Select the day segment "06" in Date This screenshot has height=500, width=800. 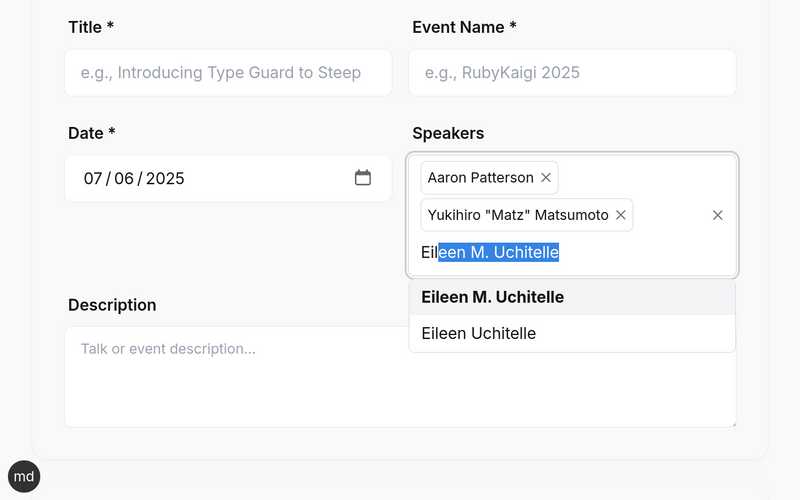[x=123, y=179]
